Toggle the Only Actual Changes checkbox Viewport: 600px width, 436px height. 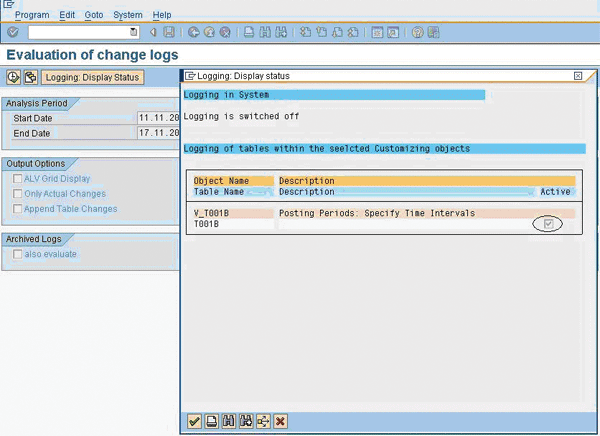click(x=17, y=194)
